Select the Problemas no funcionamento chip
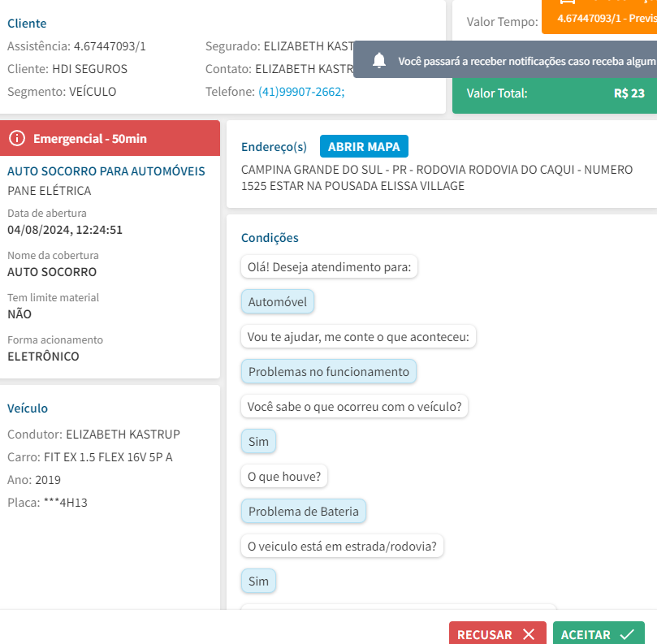Viewport: 657px width, 644px height. (328, 372)
